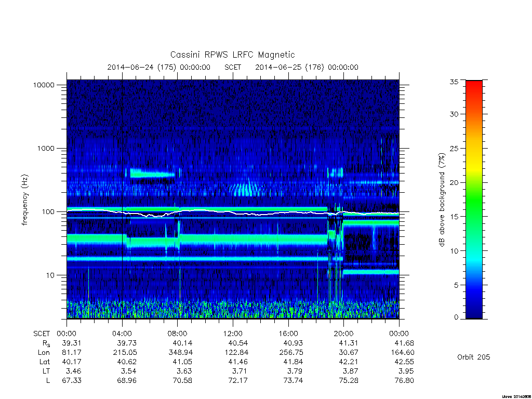532x399 pixels.
Task: Click the 10000 frequency tick label
Action: coord(44,85)
